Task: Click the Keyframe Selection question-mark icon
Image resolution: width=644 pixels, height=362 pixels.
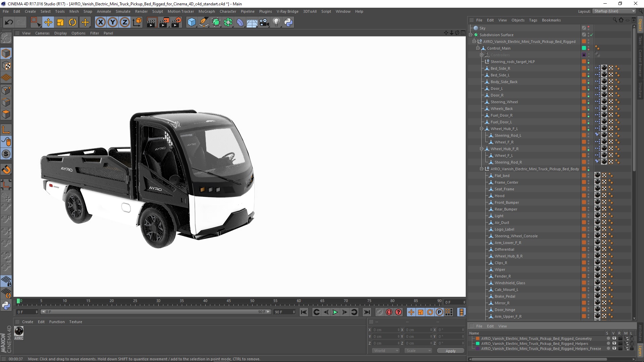Action: click(x=398, y=312)
